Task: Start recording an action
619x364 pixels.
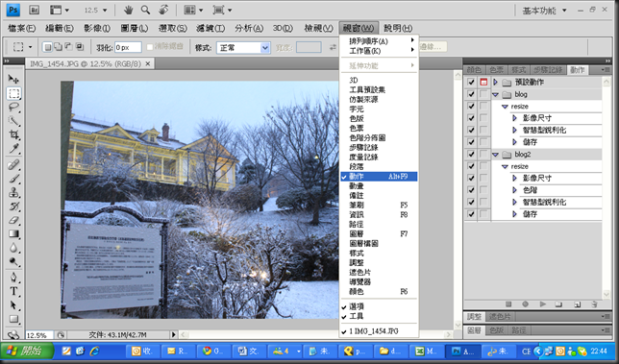Action: [525, 304]
